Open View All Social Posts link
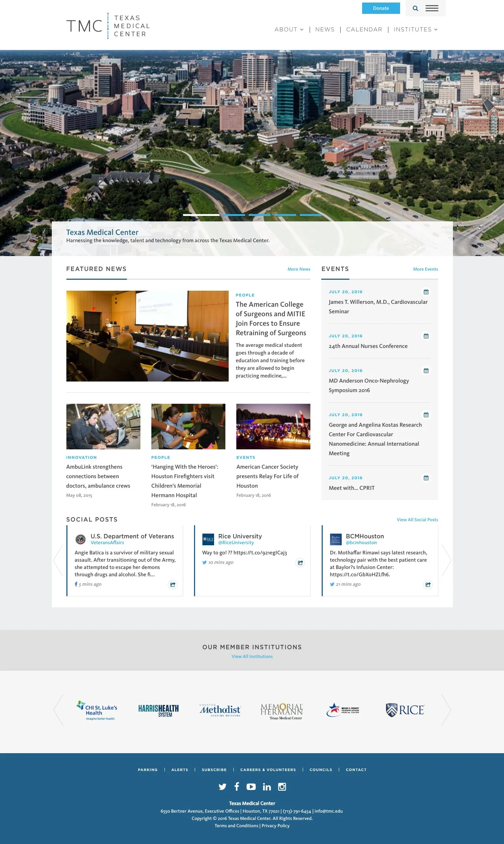The image size is (504, 844). 417,520
